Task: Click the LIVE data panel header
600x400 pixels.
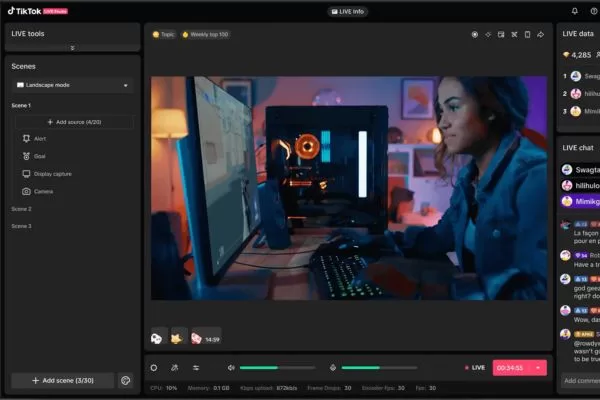Action: [x=578, y=34]
